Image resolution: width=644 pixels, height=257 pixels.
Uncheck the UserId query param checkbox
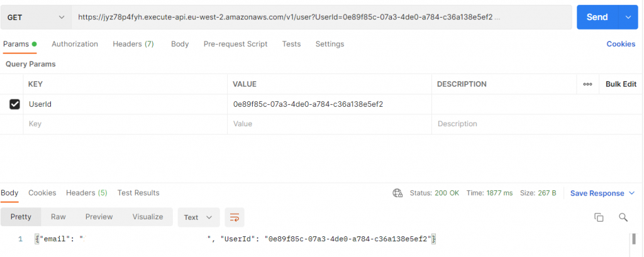click(x=15, y=104)
